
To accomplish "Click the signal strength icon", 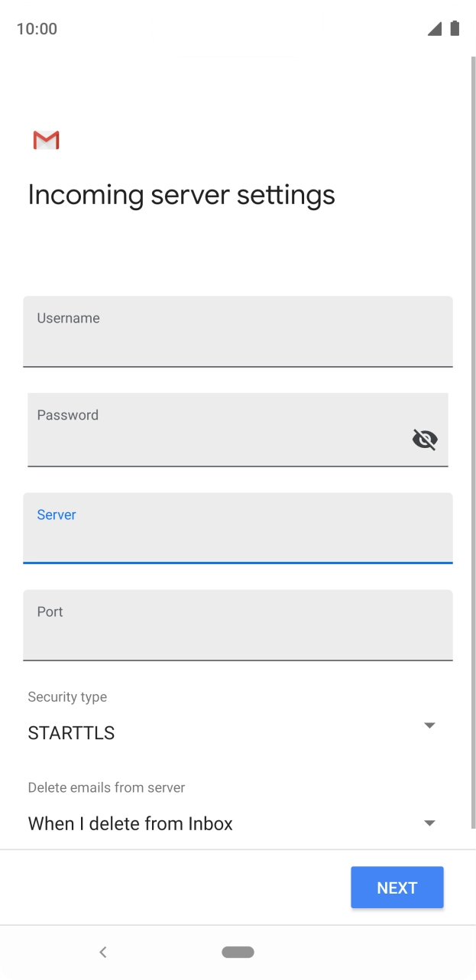I will click(435, 28).
